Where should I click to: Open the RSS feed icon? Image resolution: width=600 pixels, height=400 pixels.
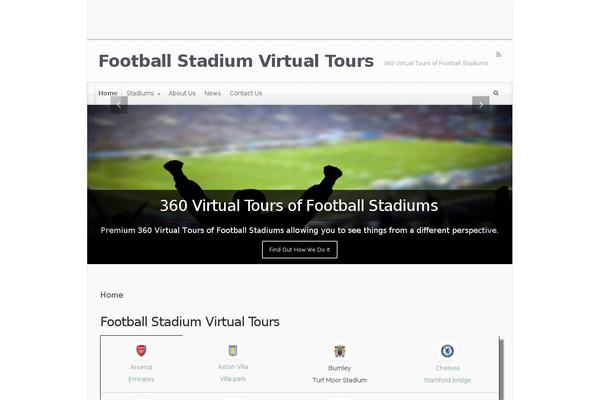[x=498, y=55]
